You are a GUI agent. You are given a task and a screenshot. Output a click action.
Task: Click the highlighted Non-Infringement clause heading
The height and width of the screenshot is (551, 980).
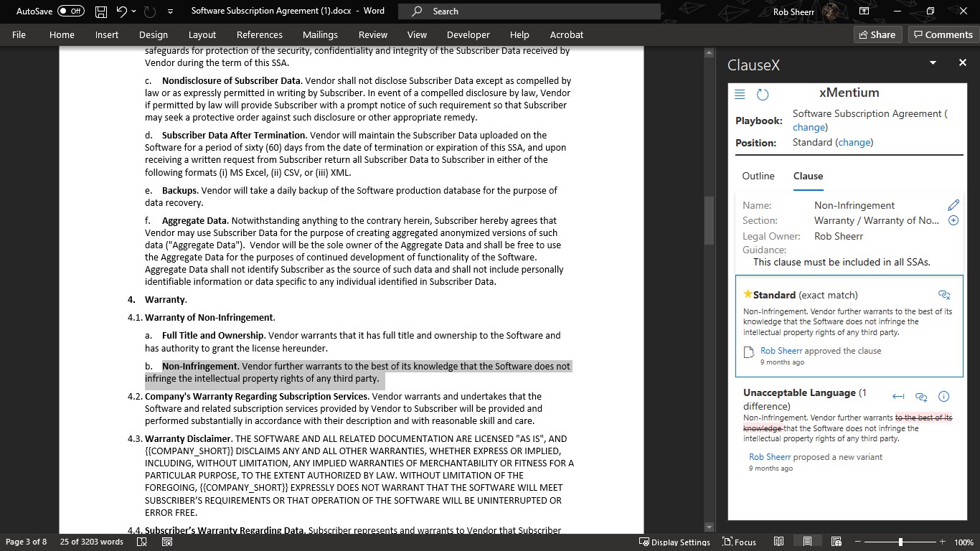[x=200, y=366]
